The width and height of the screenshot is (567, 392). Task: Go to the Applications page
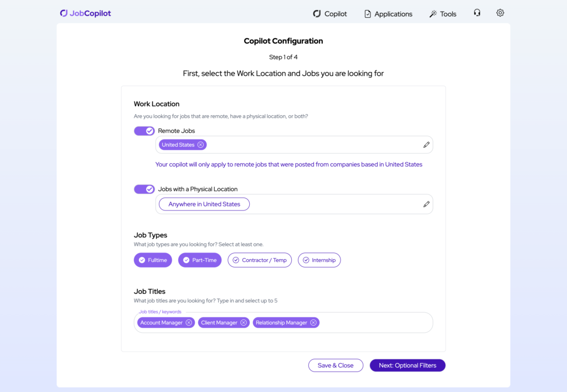coord(388,14)
